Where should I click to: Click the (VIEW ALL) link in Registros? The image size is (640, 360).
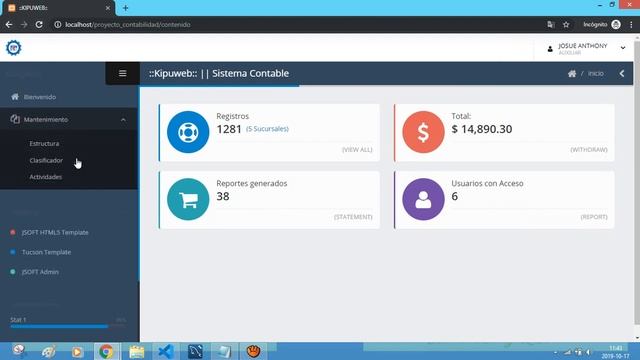[x=357, y=150]
